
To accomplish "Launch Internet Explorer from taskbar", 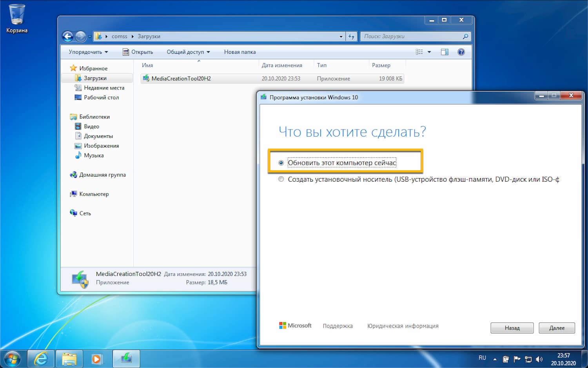I will (41, 359).
